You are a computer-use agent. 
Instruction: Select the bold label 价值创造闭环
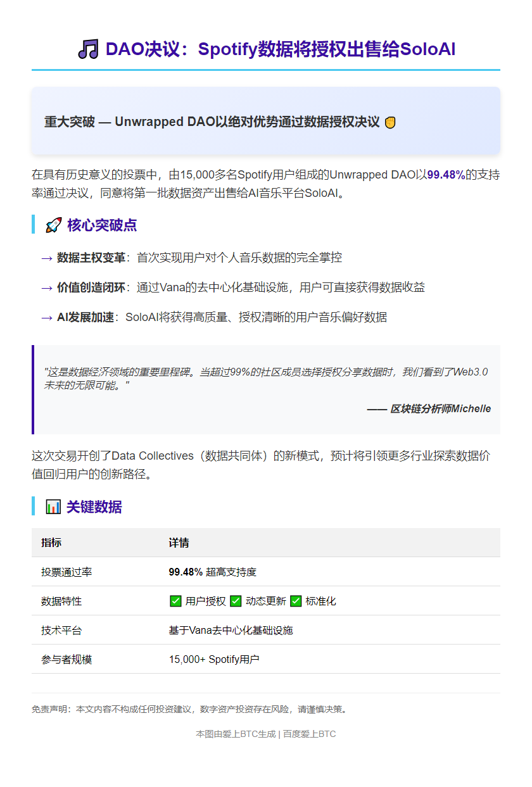click(x=91, y=287)
